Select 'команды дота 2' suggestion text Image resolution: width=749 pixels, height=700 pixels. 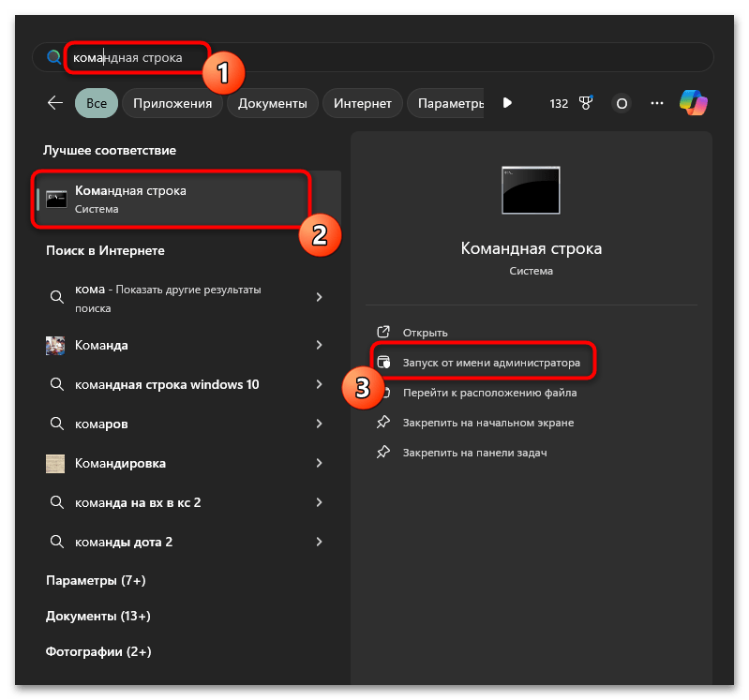(x=124, y=542)
